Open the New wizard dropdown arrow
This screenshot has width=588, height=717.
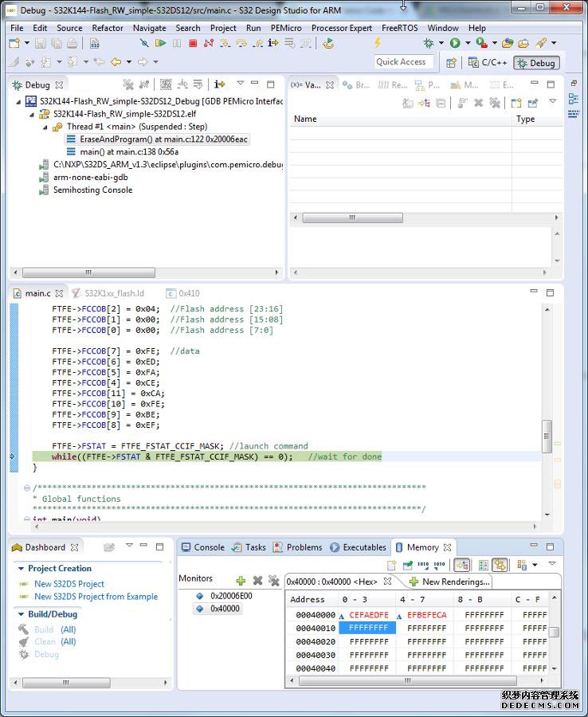27,44
